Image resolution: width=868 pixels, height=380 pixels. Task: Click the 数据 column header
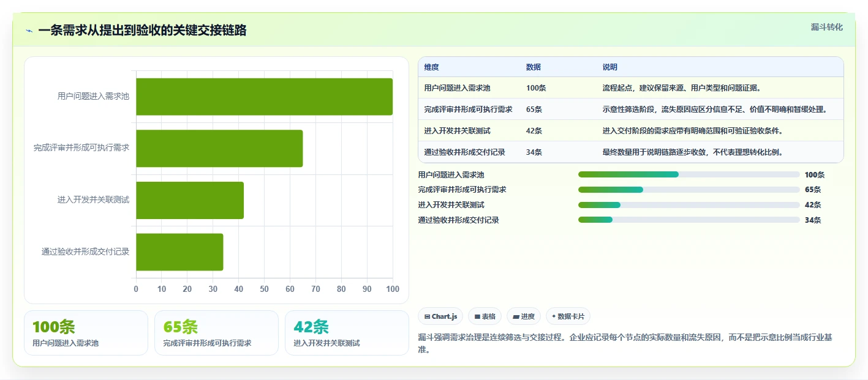(x=534, y=67)
